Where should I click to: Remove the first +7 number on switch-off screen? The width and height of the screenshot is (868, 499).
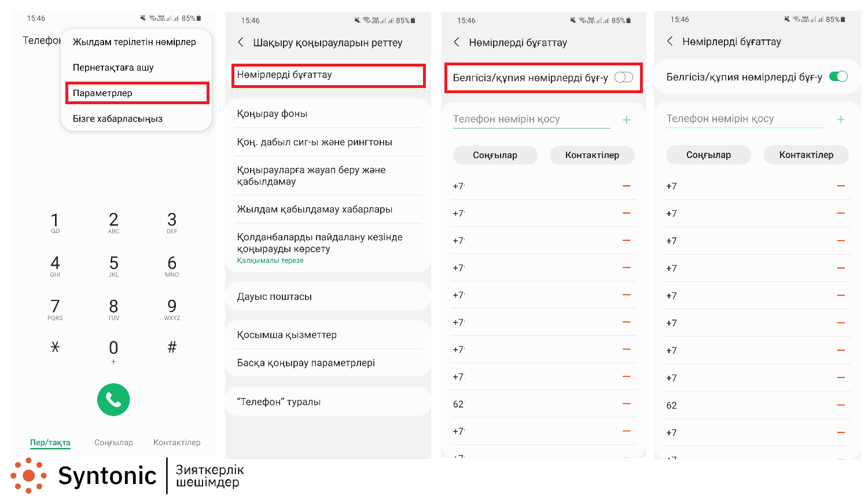[626, 186]
